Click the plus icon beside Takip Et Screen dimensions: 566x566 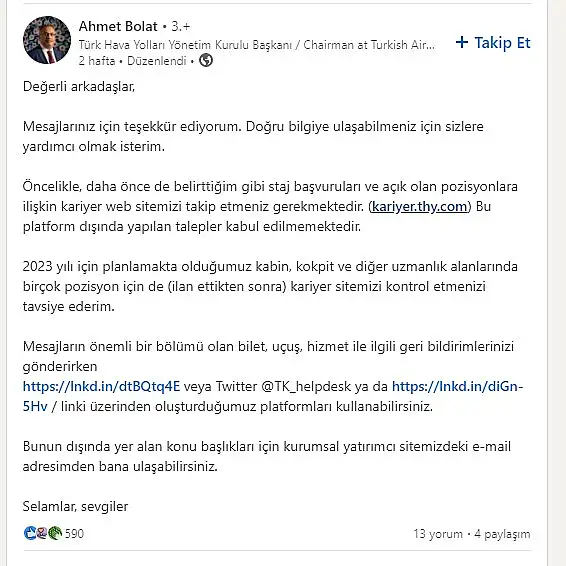[x=462, y=43]
